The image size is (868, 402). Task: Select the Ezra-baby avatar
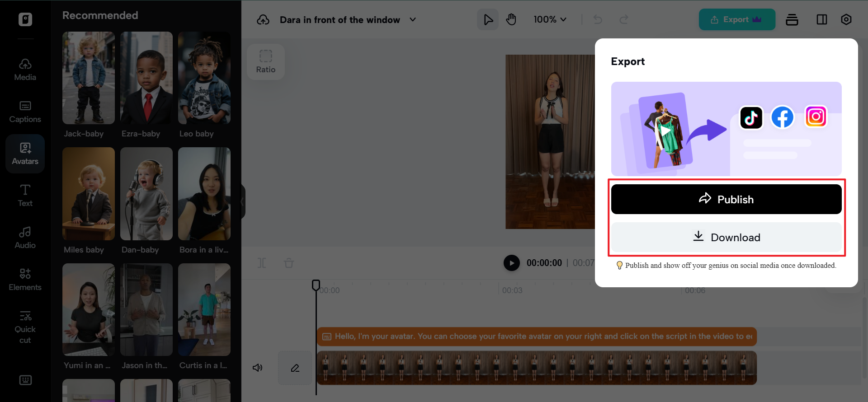click(x=146, y=78)
